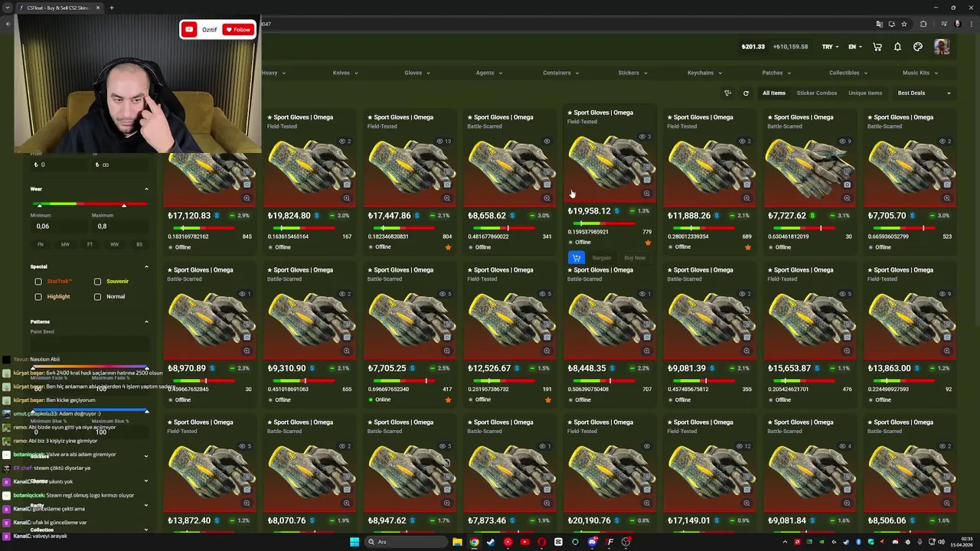Image resolution: width=980 pixels, height=551 pixels.
Task: Click magnifier on the ₺13,863.00 gloves
Action: [947, 350]
